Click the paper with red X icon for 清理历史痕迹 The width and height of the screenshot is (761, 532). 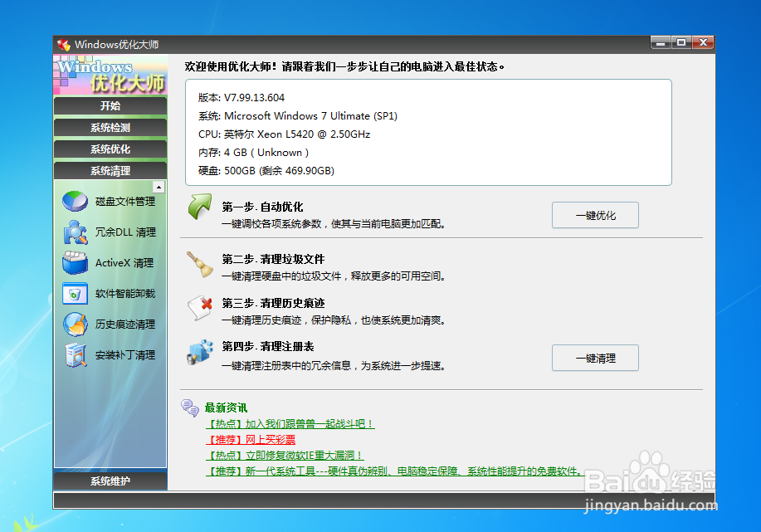(200, 308)
